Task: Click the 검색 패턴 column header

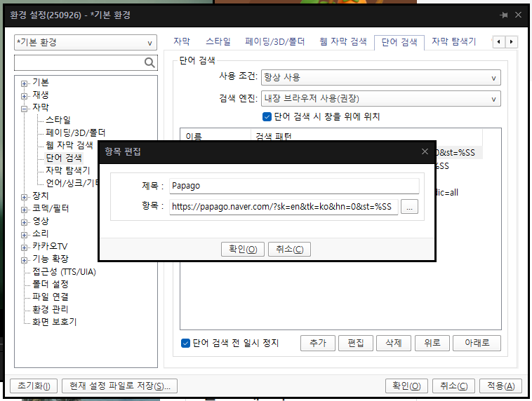Action: (366, 135)
